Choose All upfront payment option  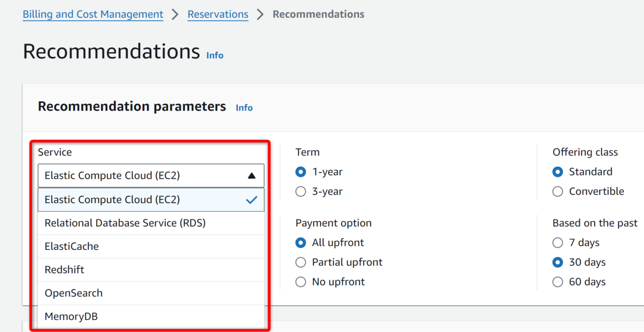point(301,243)
